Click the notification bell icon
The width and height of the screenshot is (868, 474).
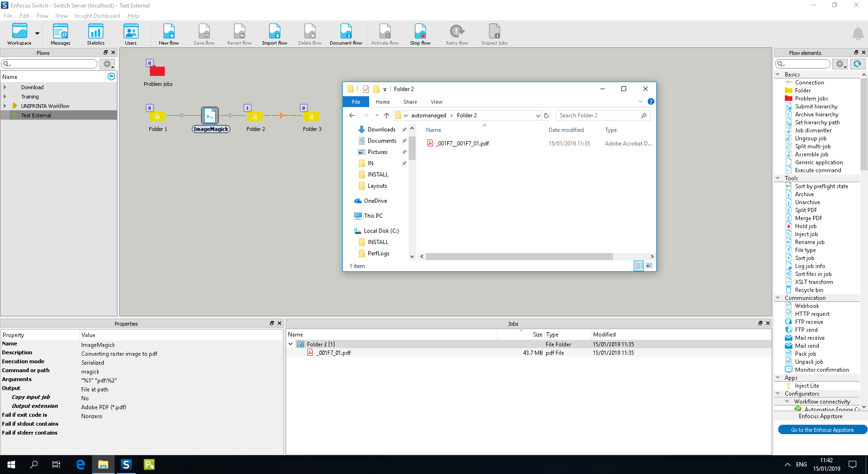858,34
